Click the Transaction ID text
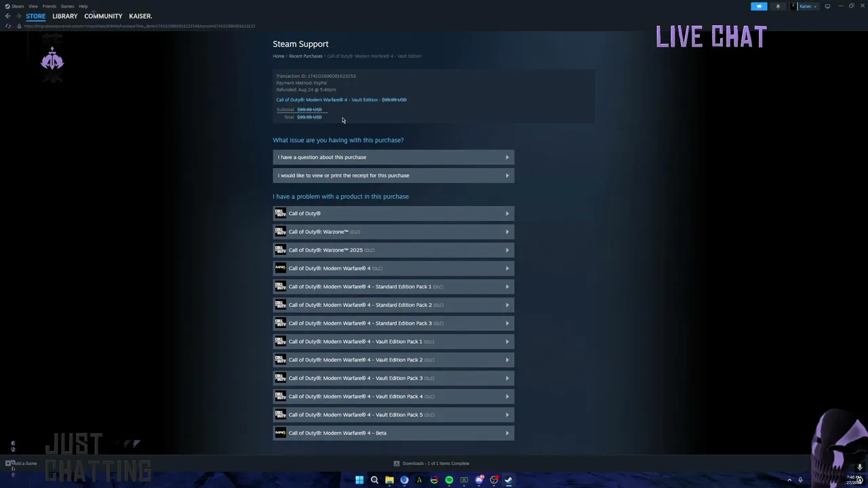The height and width of the screenshot is (488, 868). [316, 76]
